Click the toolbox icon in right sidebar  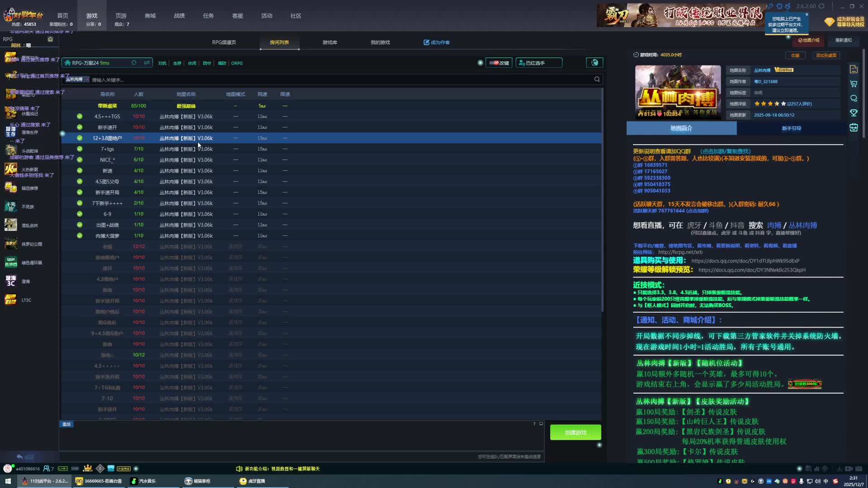click(854, 128)
